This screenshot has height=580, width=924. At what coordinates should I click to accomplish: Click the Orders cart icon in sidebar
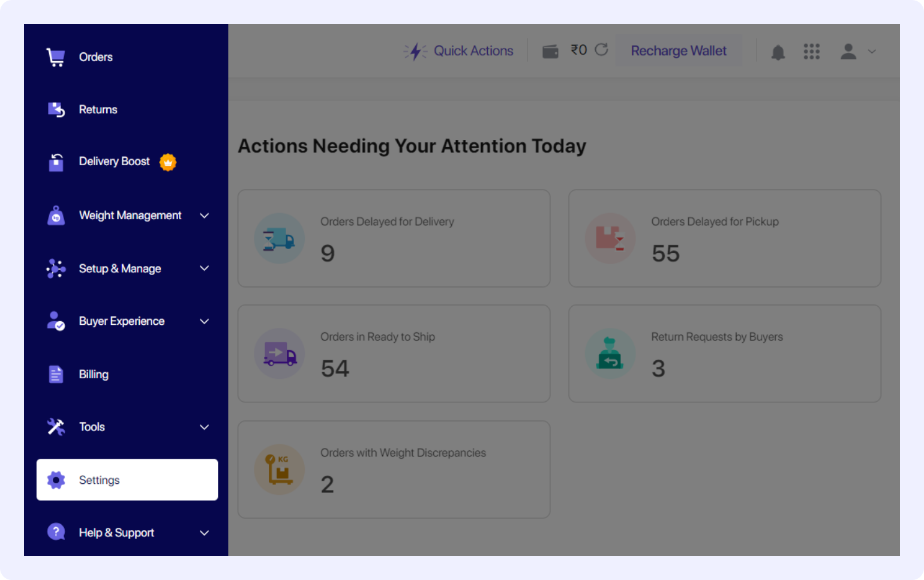pos(56,57)
